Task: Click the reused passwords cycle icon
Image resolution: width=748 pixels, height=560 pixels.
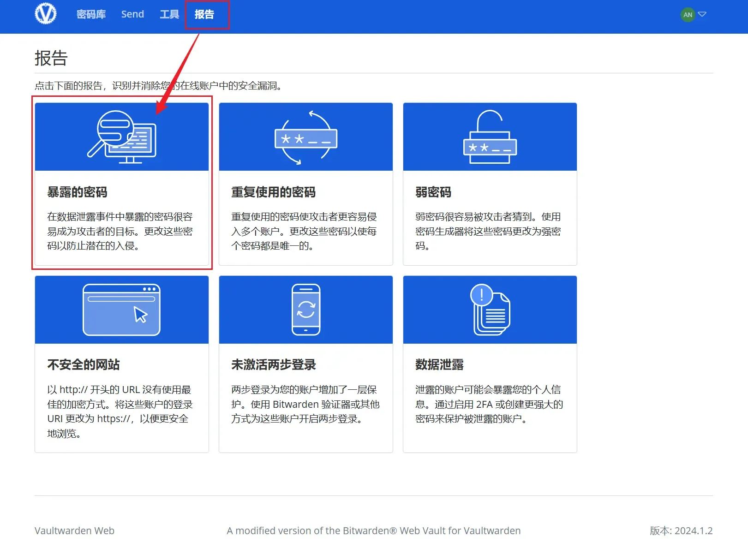Action: pyautogui.click(x=306, y=137)
